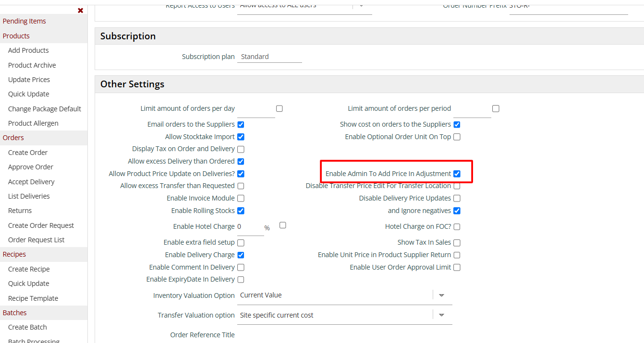This screenshot has width=644, height=343.
Task: Open the Create Order link
Action: (x=28, y=153)
